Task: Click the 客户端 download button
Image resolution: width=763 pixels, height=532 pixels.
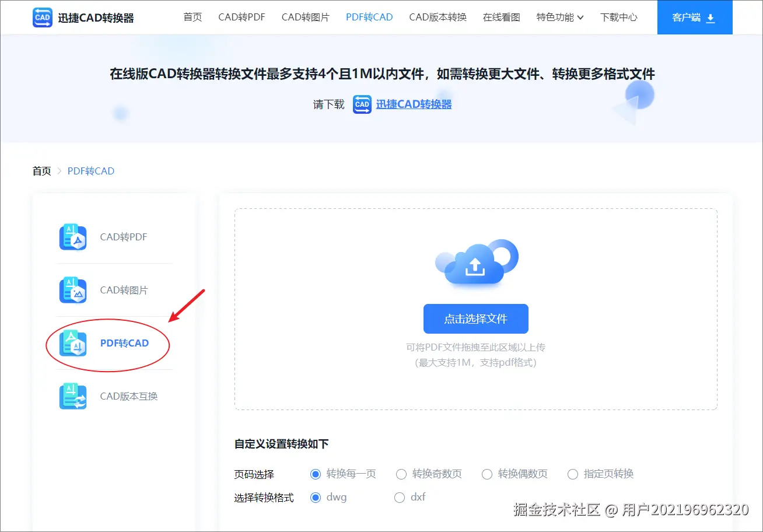Action: click(694, 17)
